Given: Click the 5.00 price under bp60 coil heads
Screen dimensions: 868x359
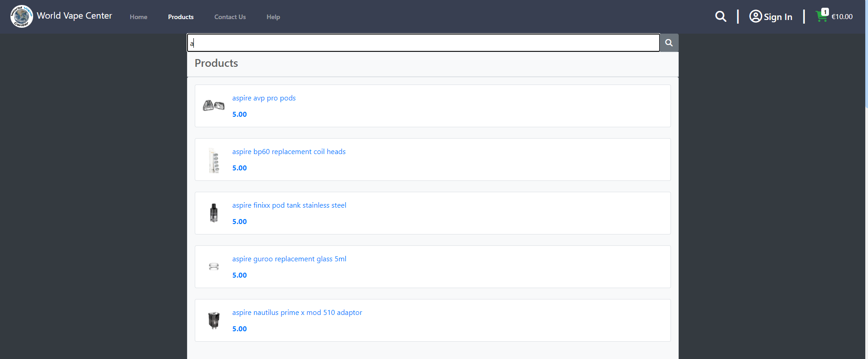Looking at the screenshot, I should click(x=240, y=168).
